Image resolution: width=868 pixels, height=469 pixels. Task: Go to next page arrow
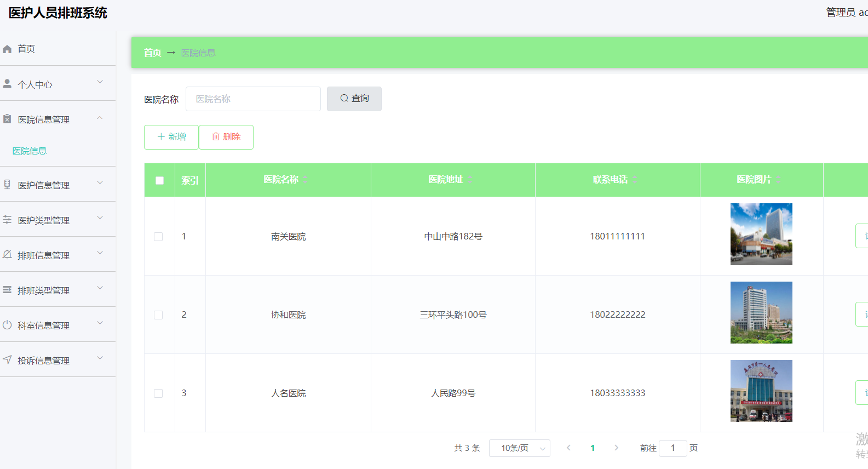tap(616, 448)
